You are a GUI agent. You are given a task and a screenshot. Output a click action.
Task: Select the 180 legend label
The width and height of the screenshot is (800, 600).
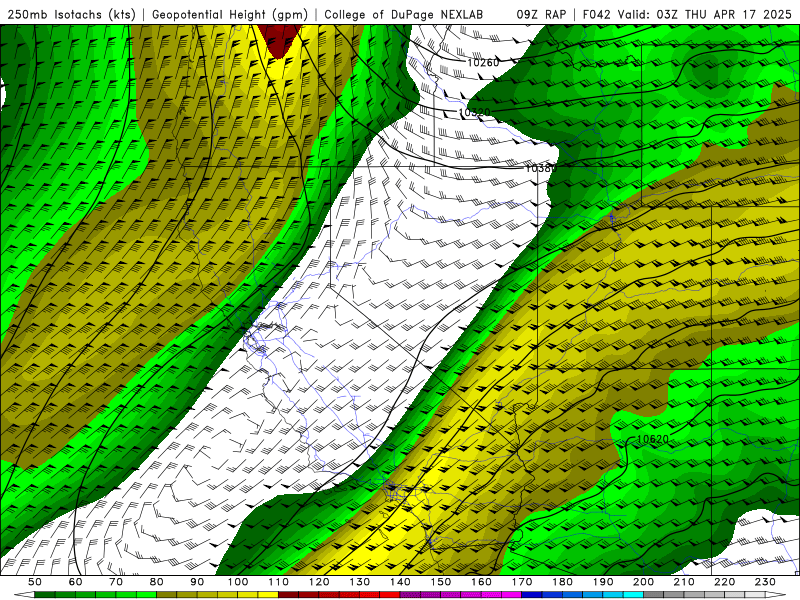(562, 582)
